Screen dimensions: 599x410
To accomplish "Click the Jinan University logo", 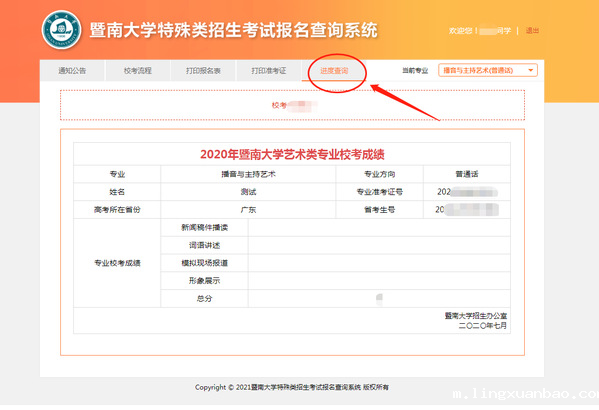I will (x=62, y=30).
